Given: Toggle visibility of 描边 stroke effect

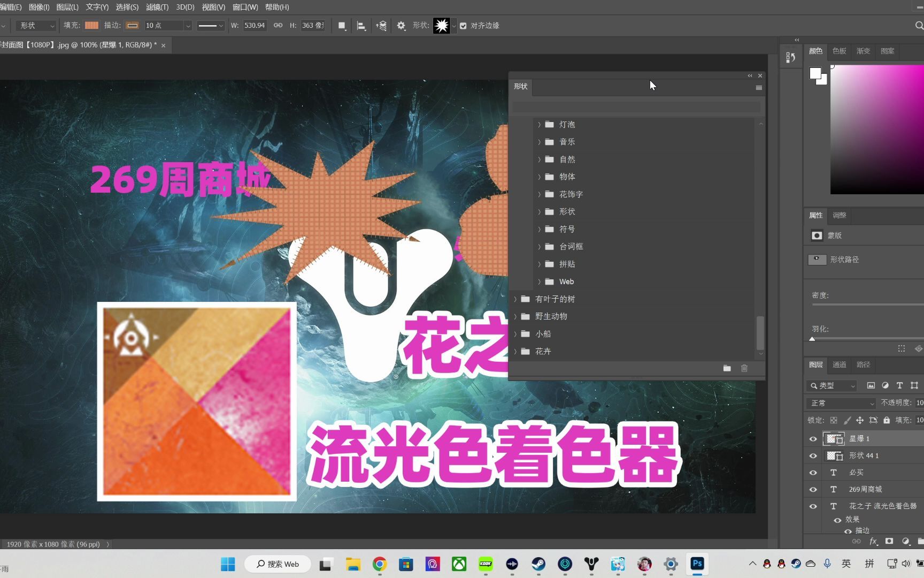Looking at the screenshot, I should (x=848, y=531).
